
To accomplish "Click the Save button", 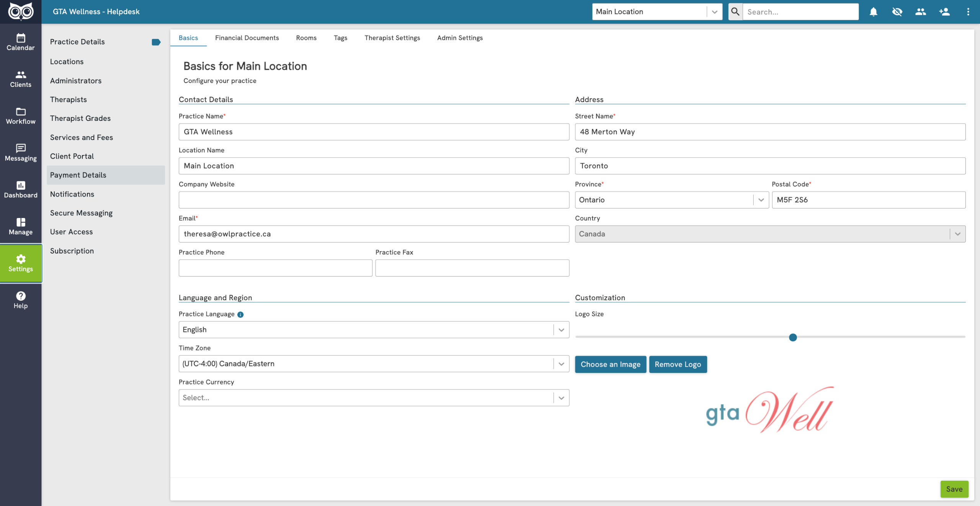I will pos(954,489).
